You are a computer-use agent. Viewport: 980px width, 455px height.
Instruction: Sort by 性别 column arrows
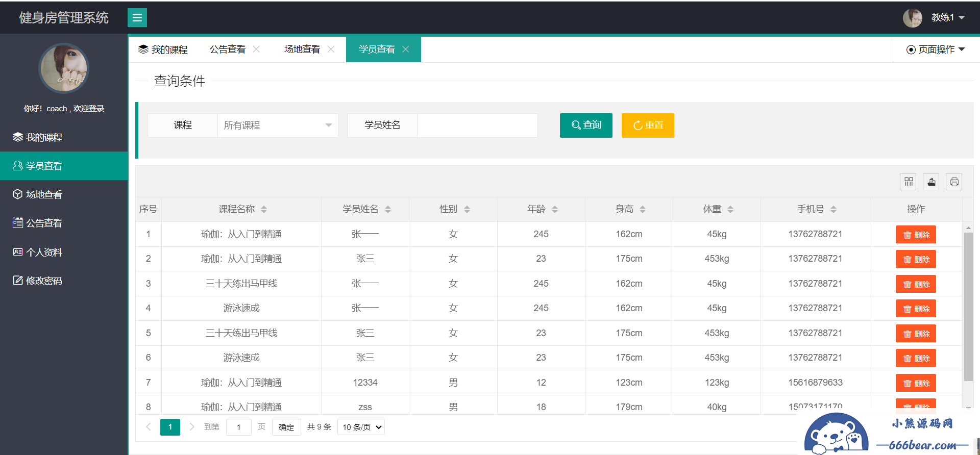pos(467,209)
